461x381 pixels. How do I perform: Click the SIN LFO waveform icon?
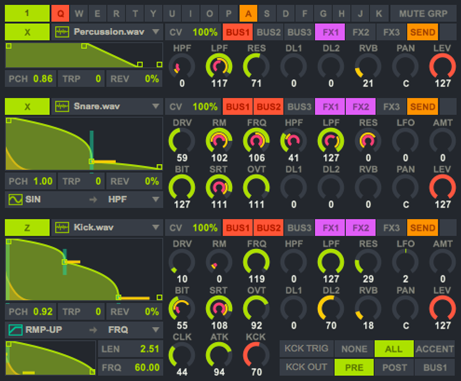click(x=15, y=199)
